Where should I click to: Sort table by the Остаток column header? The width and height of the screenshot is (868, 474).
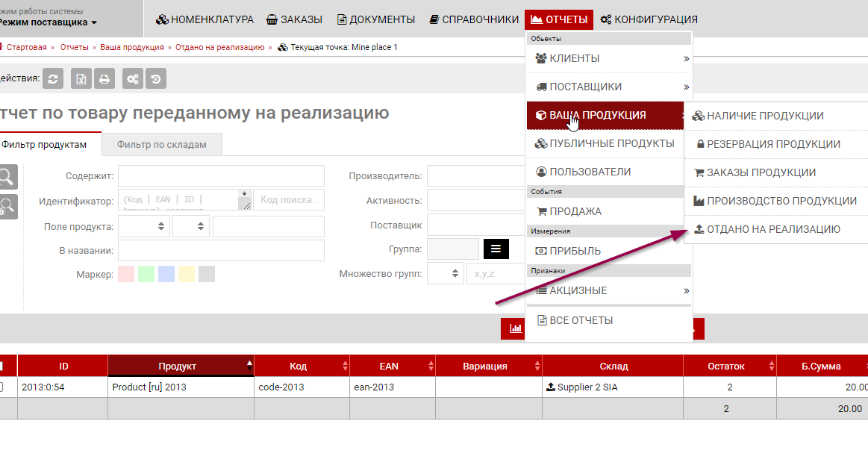pos(725,366)
